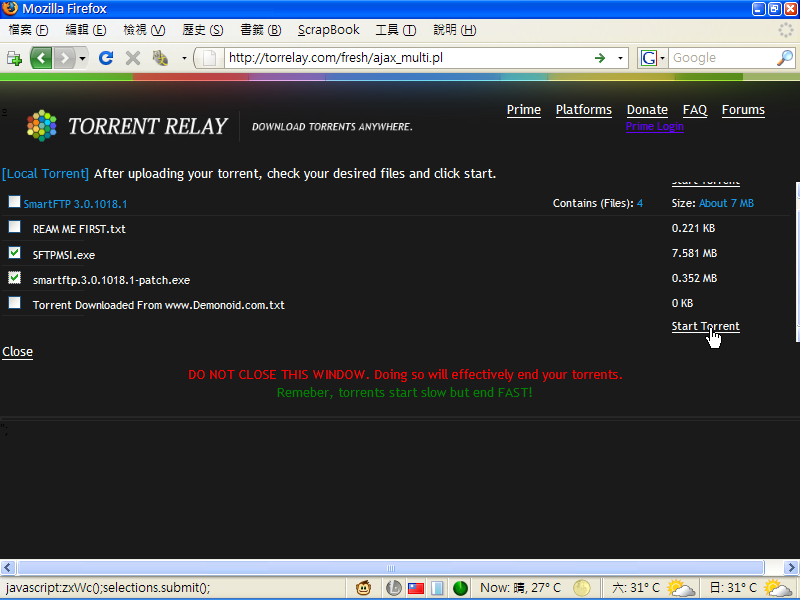Click the green Go arrow in address bar
800x600 pixels.
[600, 58]
